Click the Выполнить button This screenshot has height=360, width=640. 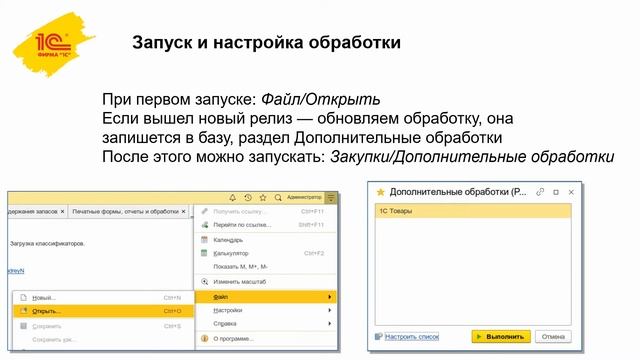pyautogui.click(x=501, y=337)
